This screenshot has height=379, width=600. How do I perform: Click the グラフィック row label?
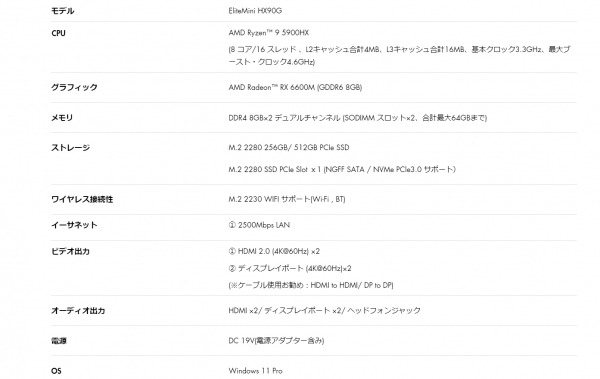coord(74,87)
